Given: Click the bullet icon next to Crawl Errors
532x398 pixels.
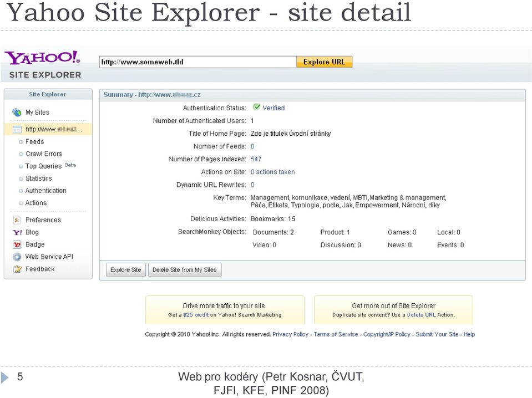Looking at the screenshot, I should pos(21,154).
